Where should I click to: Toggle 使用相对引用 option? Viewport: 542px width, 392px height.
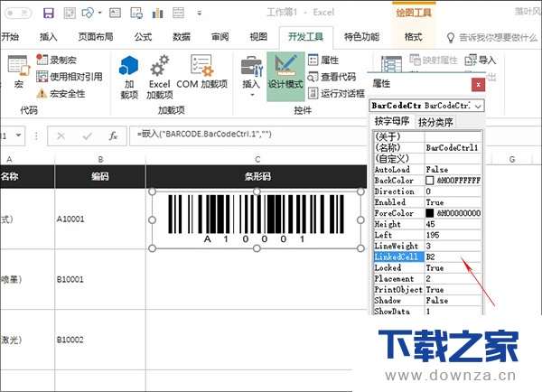click(70, 77)
